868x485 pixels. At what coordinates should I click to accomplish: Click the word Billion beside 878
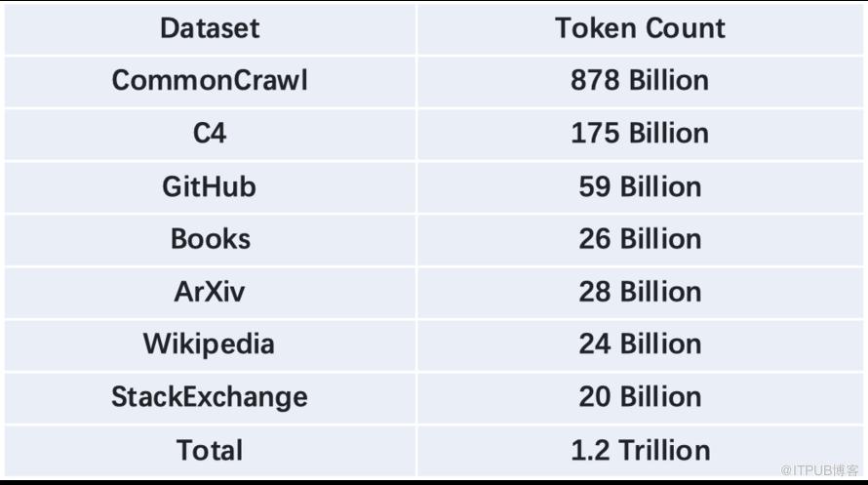coord(669,81)
